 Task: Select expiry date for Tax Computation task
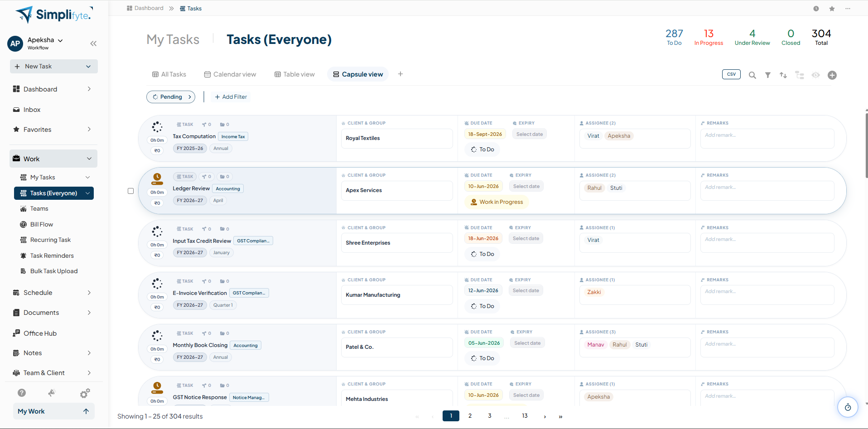click(x=529, y=134)
